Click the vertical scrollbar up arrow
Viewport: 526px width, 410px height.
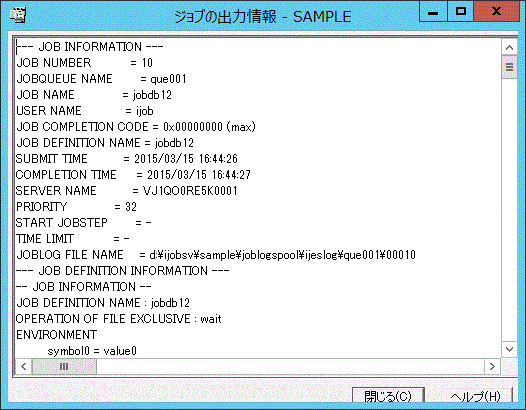tap(509, 48)
